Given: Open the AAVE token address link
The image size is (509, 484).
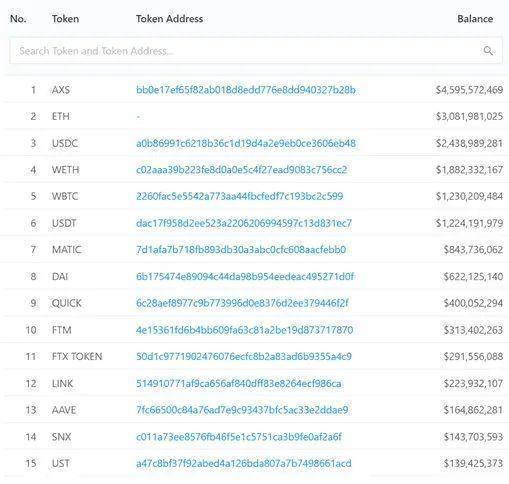Looking at the screenshot, I should (242, 410).
